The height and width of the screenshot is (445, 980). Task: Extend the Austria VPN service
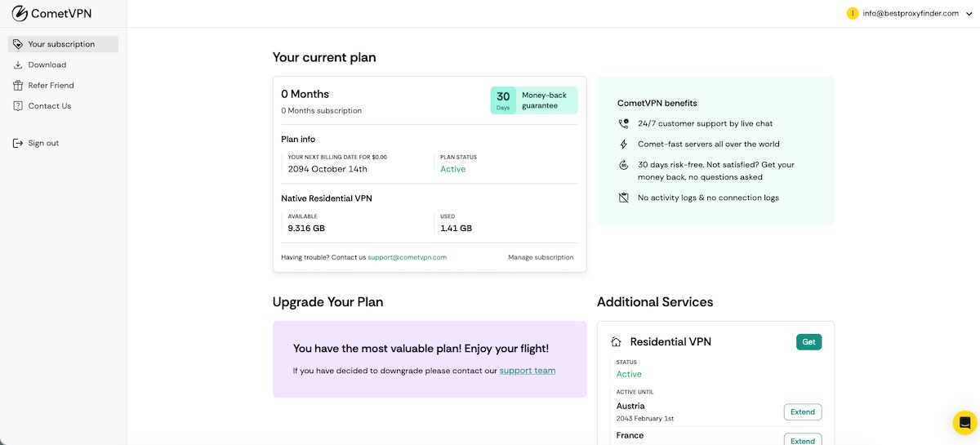click(x=802, y=412)
